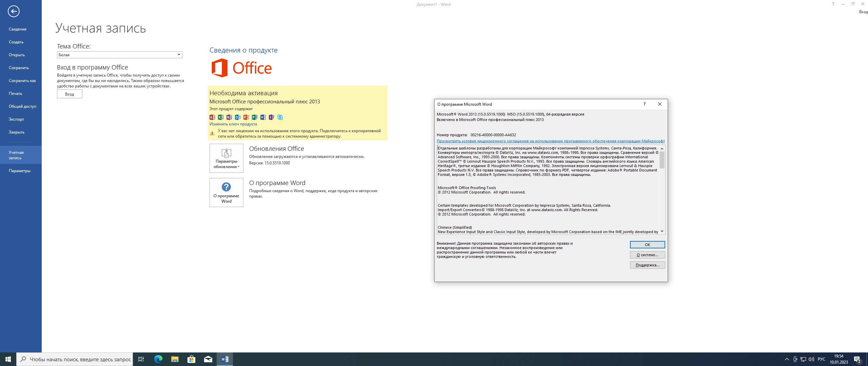Click the scrollbar thumb in the credits box
Viewport: 868px width, 366px height.
662,160
